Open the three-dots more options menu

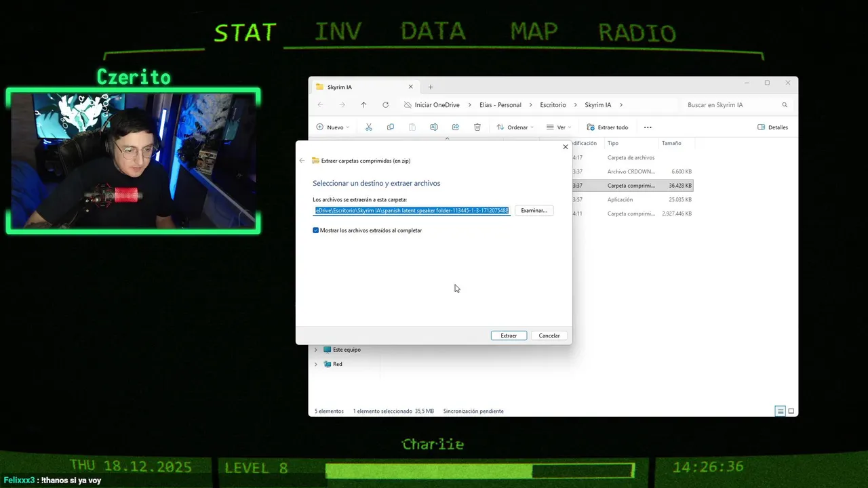point(648,127)
